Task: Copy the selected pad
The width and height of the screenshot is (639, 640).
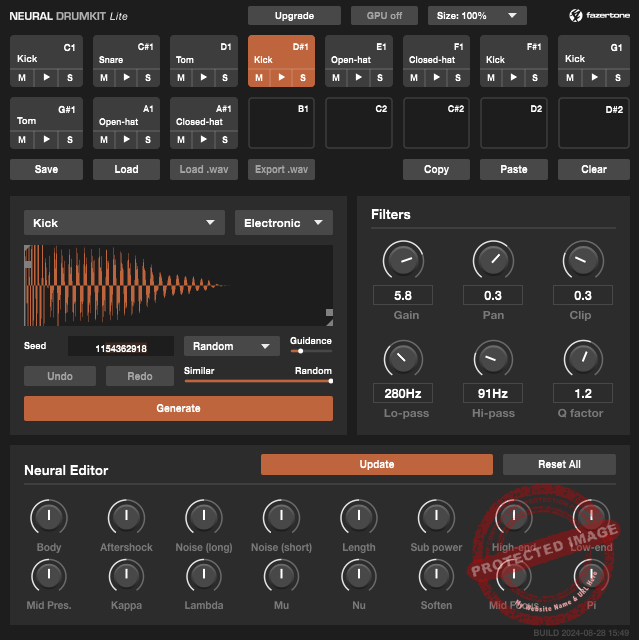Action: (x=437, y=169)
